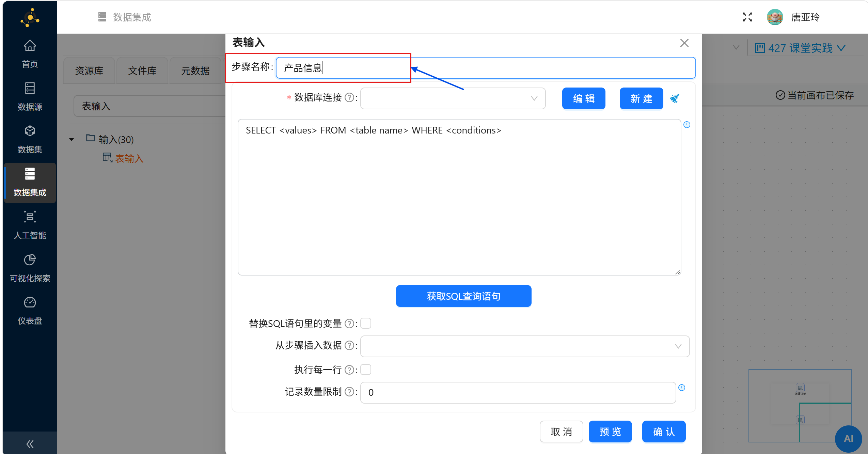Image resolution: width=868 pixels, height=454 pixels.
Task: Open the 数据集 cube icon
Action: 30,131
